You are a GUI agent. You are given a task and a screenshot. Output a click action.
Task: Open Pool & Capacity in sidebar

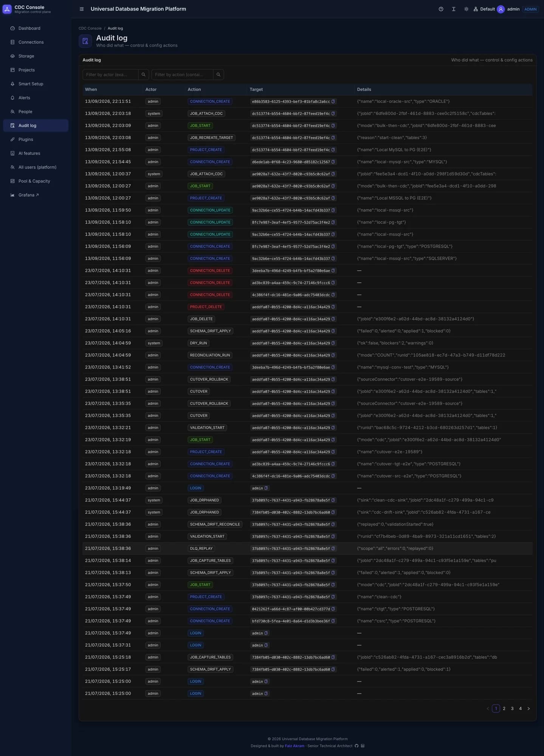click(x=36, y=181)
